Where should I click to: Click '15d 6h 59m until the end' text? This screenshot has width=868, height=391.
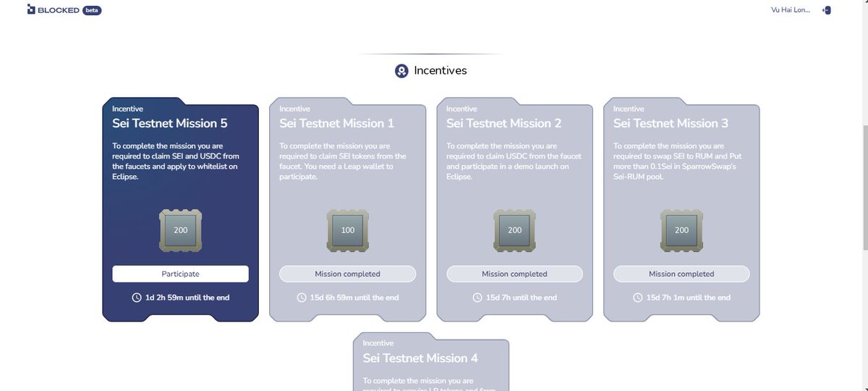[x=354, y=298]
